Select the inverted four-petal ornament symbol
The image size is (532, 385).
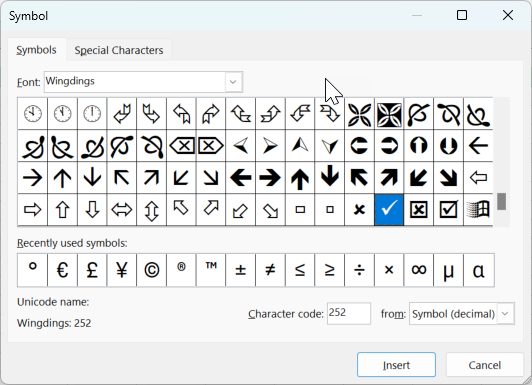(389, 114)
